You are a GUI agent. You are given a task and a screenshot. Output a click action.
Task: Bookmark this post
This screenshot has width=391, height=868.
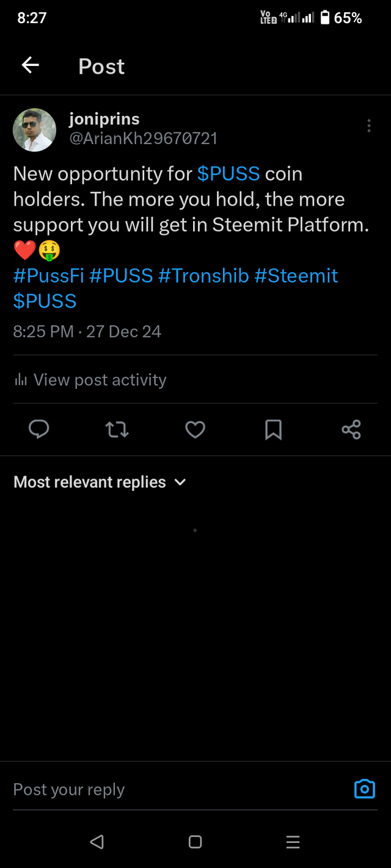(x=273, y=430)
